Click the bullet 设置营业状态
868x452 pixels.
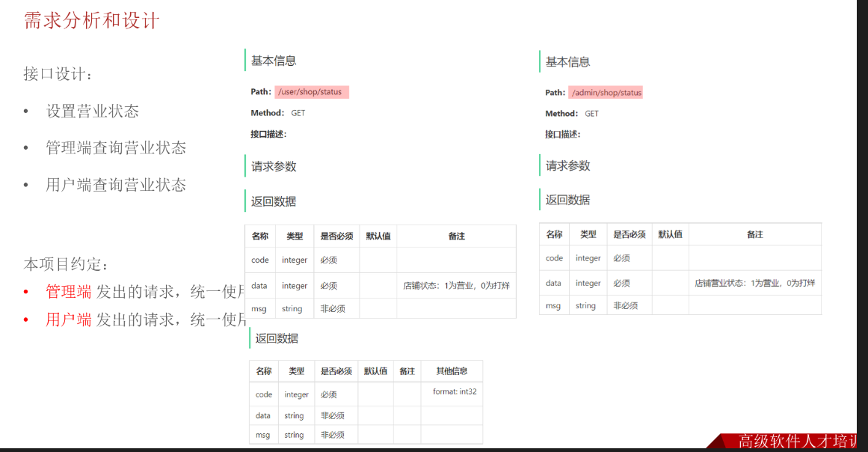[93, 111]
